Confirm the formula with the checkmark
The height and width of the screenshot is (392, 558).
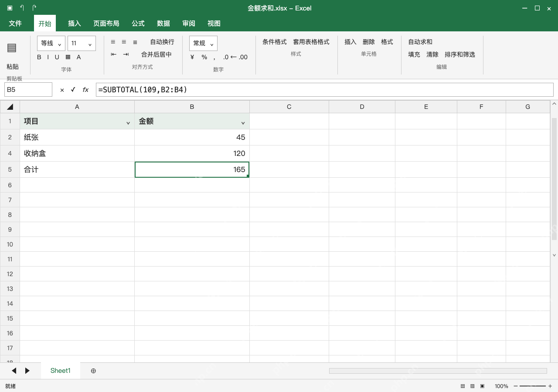(x=73, y=90)
